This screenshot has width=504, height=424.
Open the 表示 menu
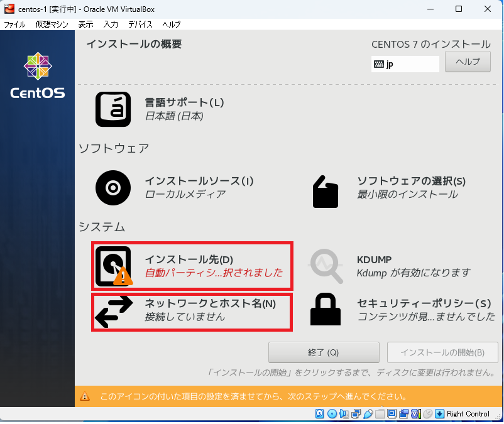(x=86, y=24)
